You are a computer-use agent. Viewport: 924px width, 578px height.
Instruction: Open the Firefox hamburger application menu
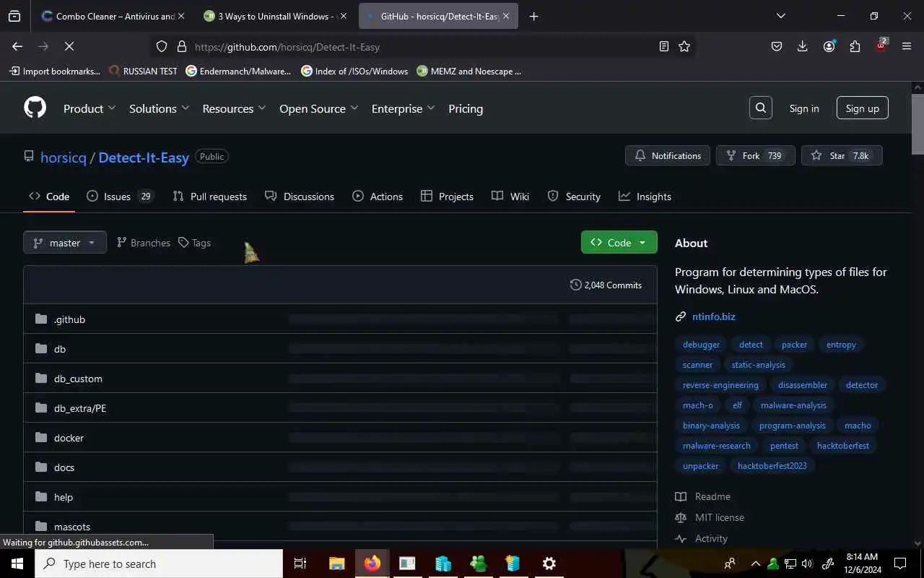pyautogui.click(x=907, y=46)
